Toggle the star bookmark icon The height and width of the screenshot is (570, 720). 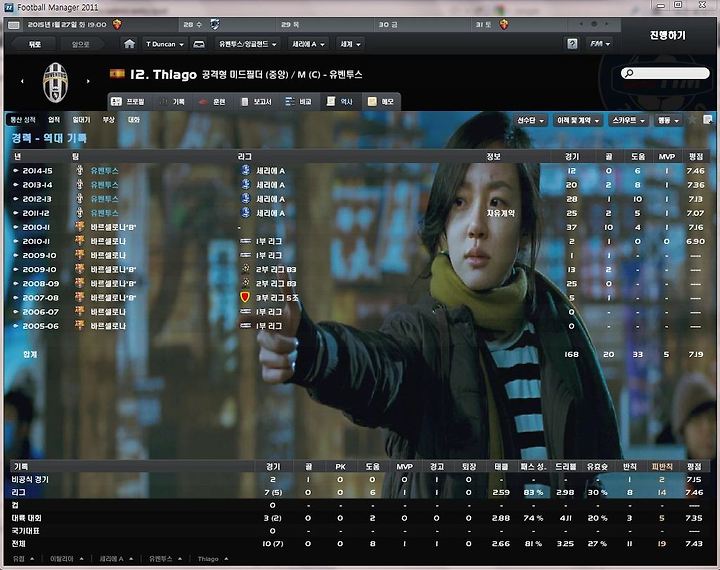click(692, 120)
